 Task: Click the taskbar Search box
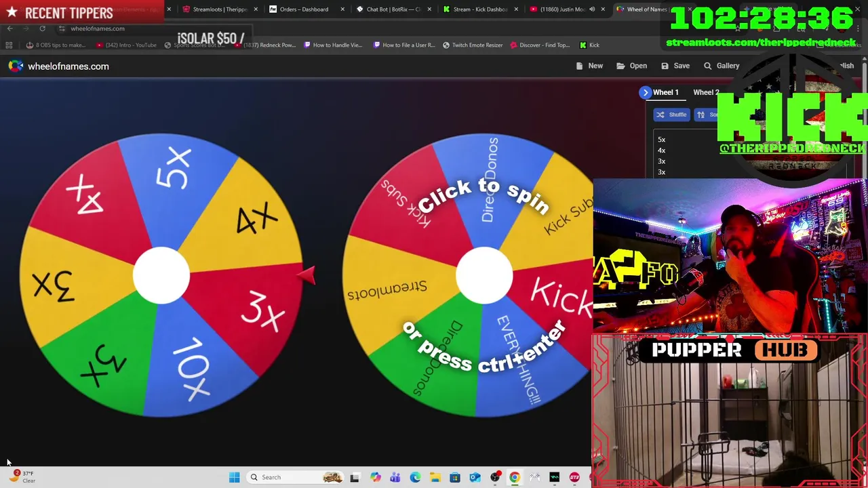click(x=296, y=477)
